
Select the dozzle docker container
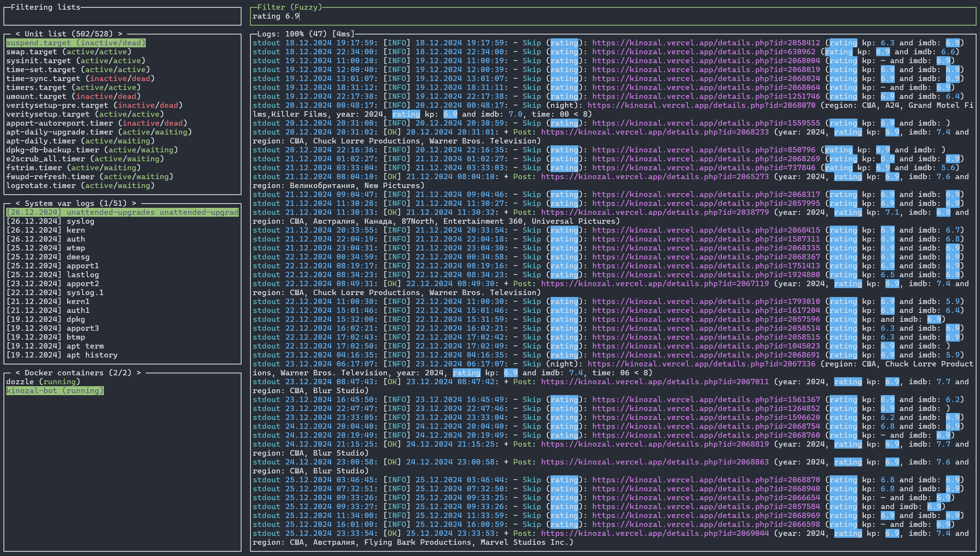[43, 382]
